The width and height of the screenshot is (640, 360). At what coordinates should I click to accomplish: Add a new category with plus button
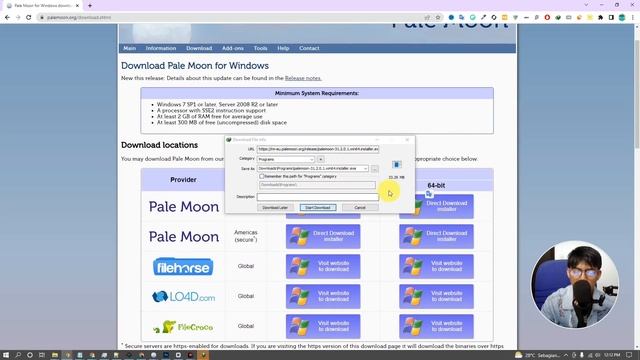[321, 159]
